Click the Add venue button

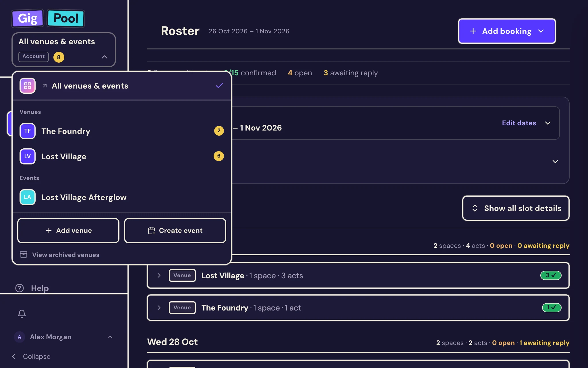(68, 231)
